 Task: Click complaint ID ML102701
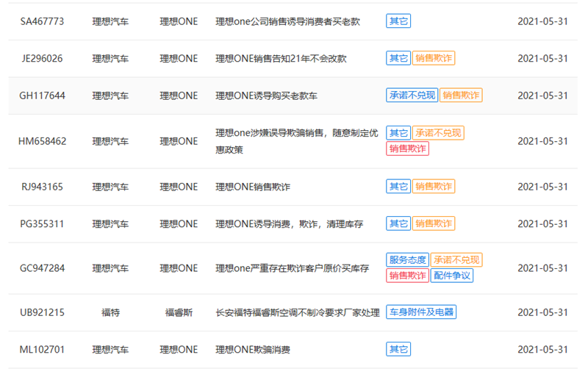(42, 350)
